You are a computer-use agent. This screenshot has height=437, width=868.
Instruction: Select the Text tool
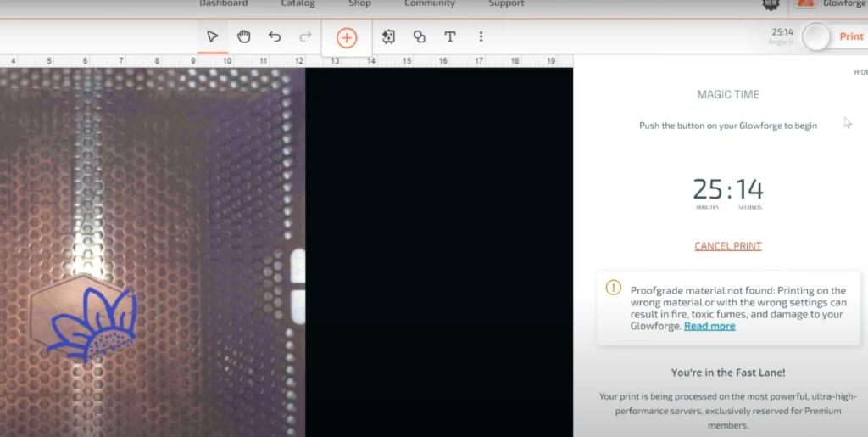point(450,36)
